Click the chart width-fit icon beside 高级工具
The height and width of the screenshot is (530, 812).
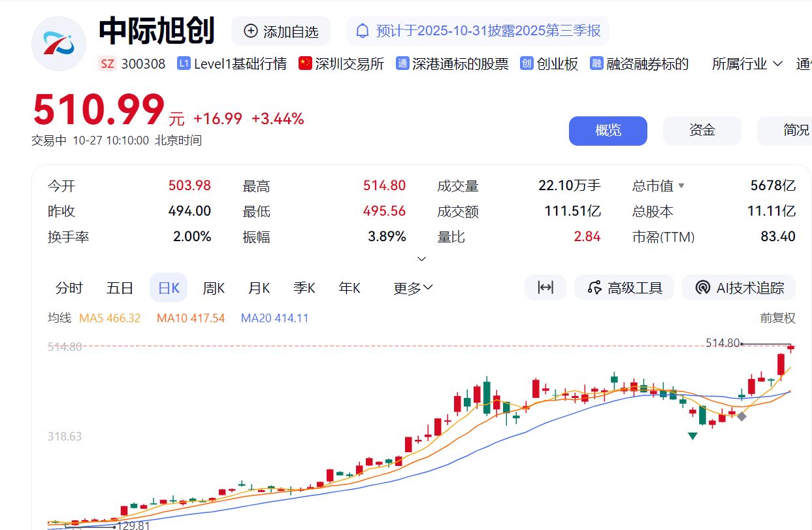point(545,287)
